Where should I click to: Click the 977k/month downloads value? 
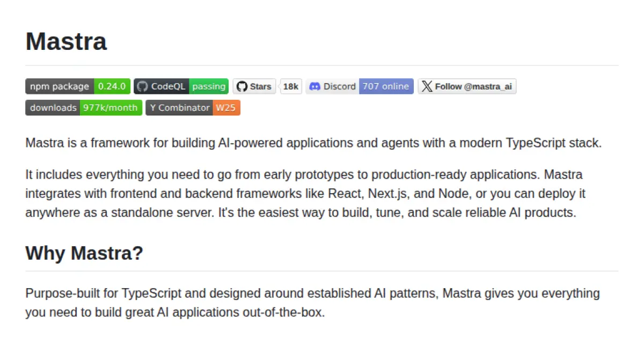111,108
